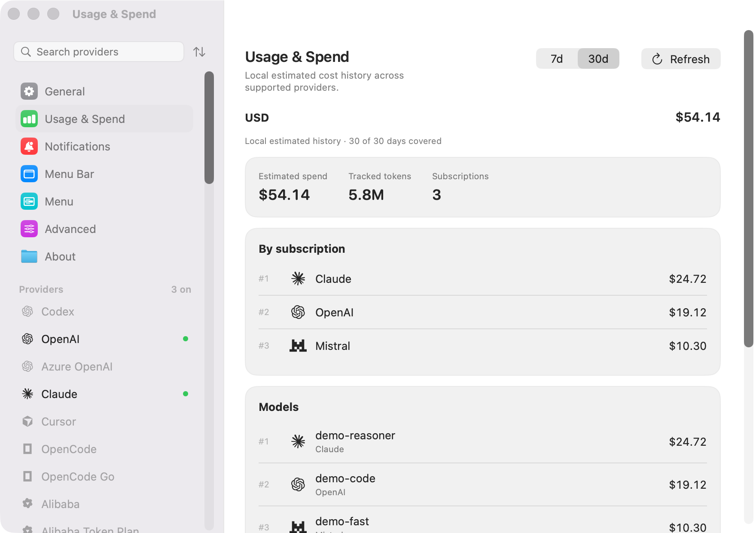Click the Alibaba provider icon

27,504
